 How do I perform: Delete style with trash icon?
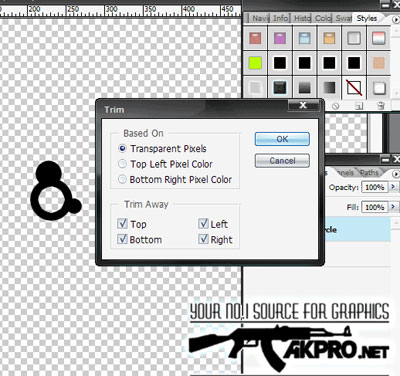380,106
